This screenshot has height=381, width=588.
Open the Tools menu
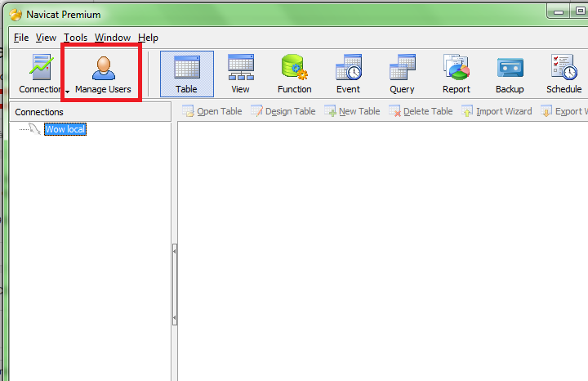[75, 38]
